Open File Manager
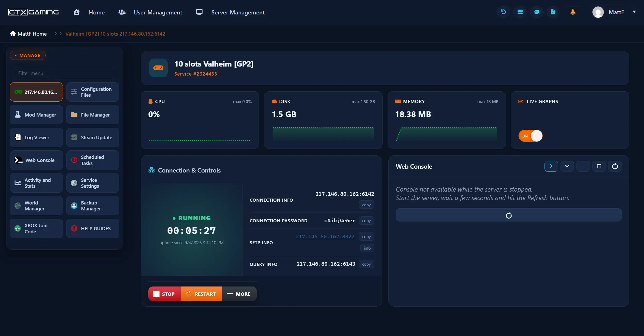Viewport: 644px width, 336px height. click(93, 115)
